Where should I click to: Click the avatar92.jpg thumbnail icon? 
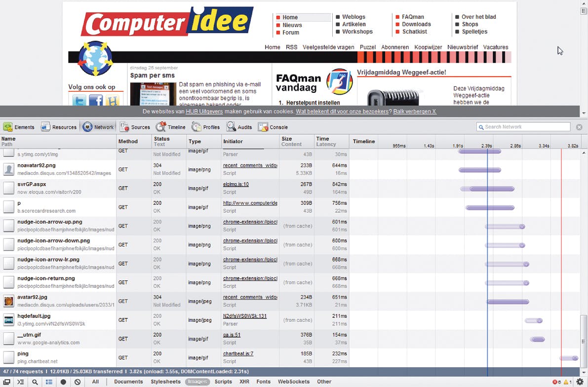tap(8, 301)
